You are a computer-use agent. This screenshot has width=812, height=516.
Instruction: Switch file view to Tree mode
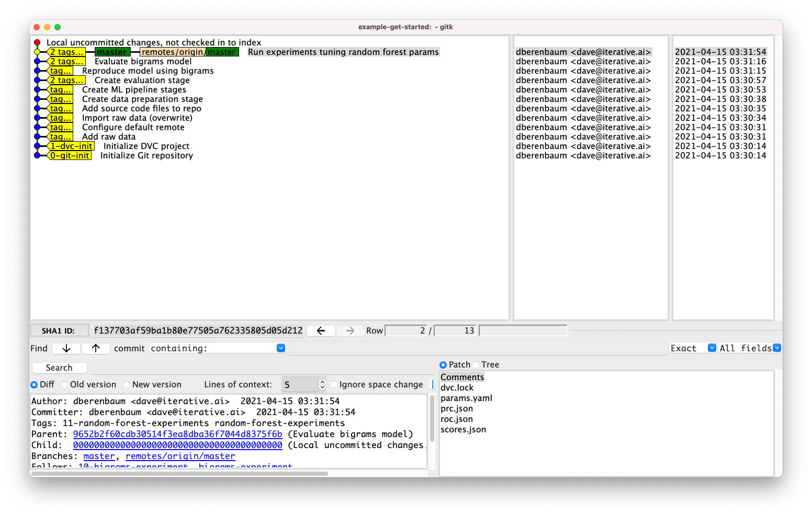coord(476,365)
